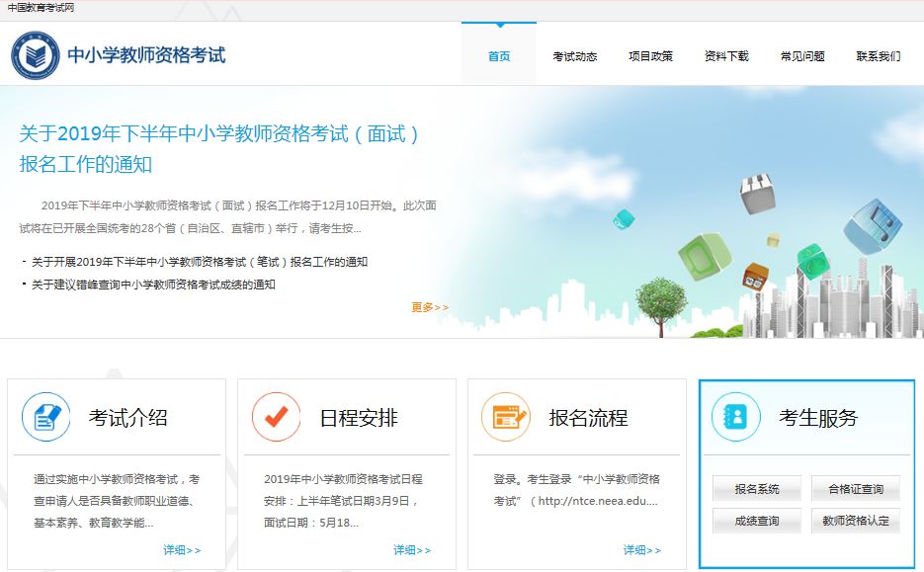
Task: Go to 项目政策 in the navigation
Action: pyautogui.click(x=650, y=56)
